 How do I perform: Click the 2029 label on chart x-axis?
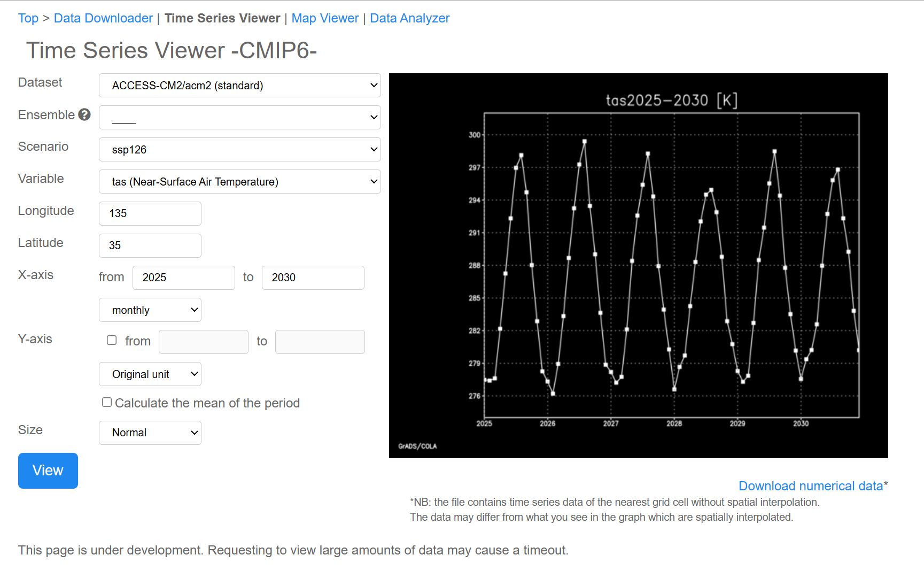pos(737,423)
